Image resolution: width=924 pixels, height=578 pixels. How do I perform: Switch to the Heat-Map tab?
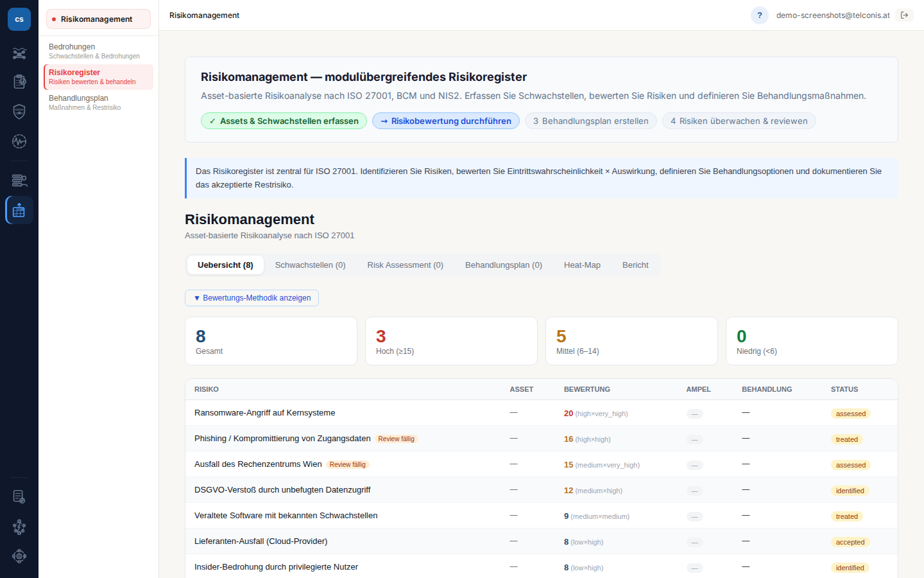582,265
